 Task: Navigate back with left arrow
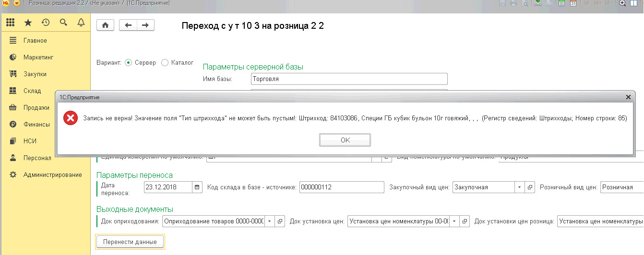[128, 25]
